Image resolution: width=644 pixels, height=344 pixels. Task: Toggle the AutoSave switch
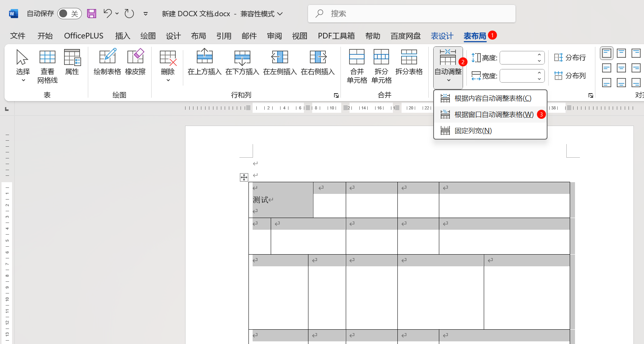pyautogui.click(x=69, y=14)
